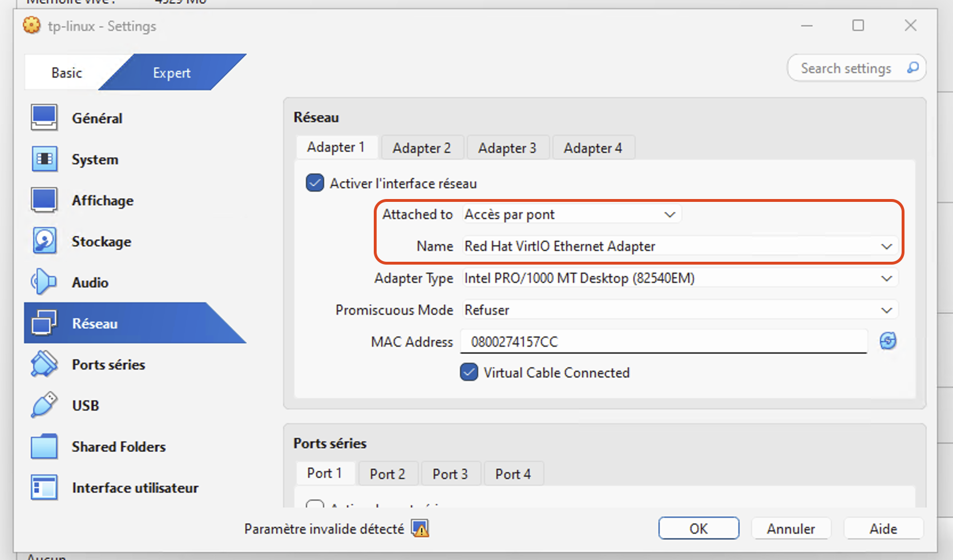This screenshot has height=560, width=953.
Task: Click the invalid parameter warning icon
Action: [x=420, y=529]
